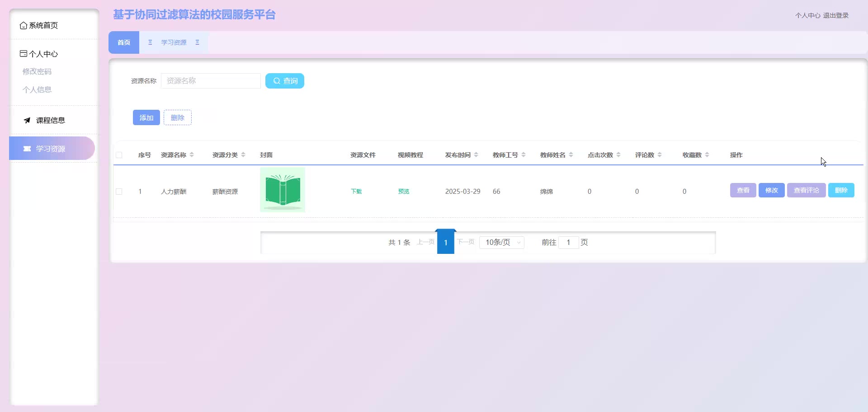The image size is (868, 412).
Task: Sort the table by 发布时间 arrows
Action: (476, 155)
